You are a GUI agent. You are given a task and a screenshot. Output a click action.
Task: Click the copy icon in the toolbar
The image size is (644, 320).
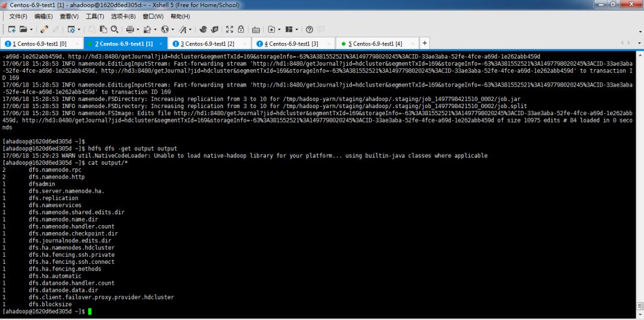92,29
